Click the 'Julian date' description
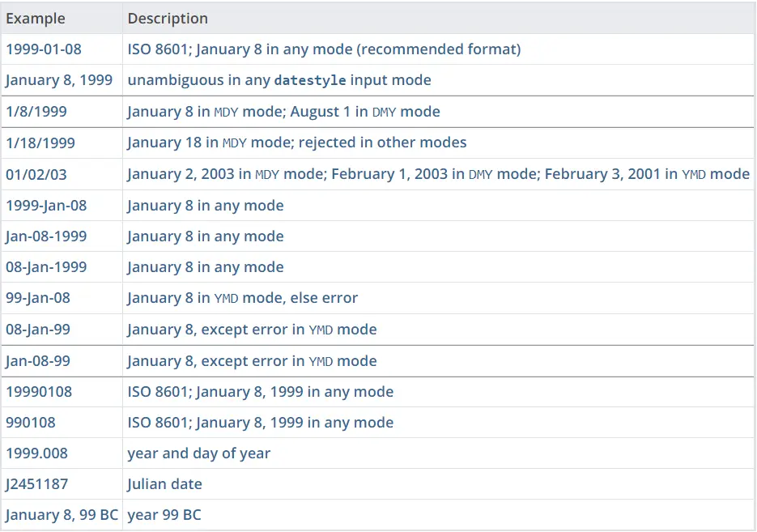This screenshot has width=757, height=532. pyautogui.click(x=164, y=484)
